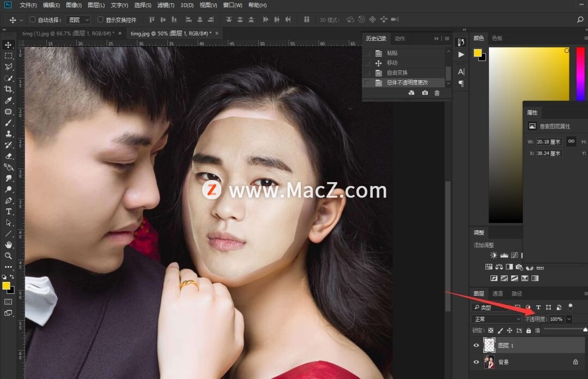Open the 图层 auto-select dropdown
588x379 pixels.
[78, 20]
